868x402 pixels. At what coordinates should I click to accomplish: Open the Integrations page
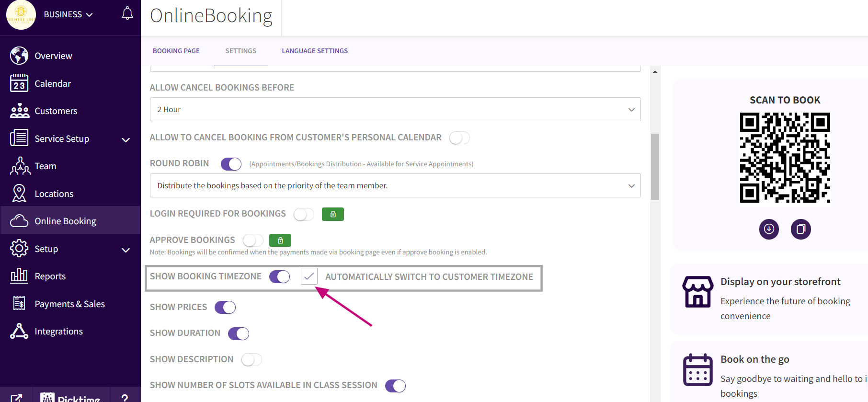[x=58, y=331]
